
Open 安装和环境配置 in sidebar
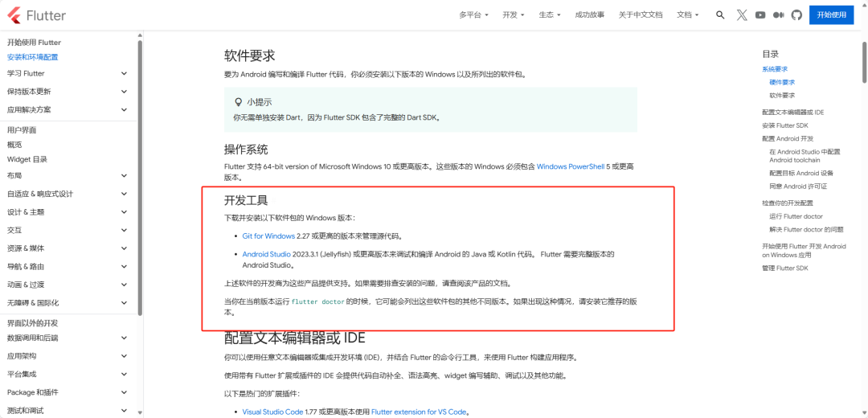(33, 57)
